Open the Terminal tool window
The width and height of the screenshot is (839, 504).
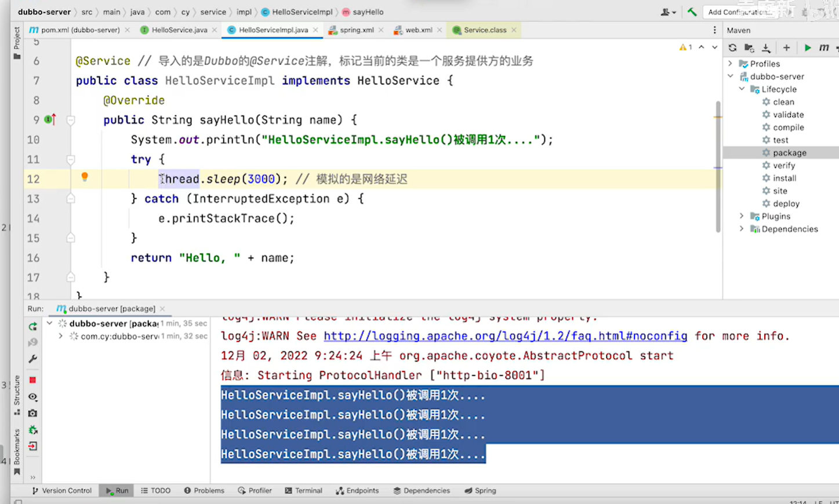click(303, 491)
